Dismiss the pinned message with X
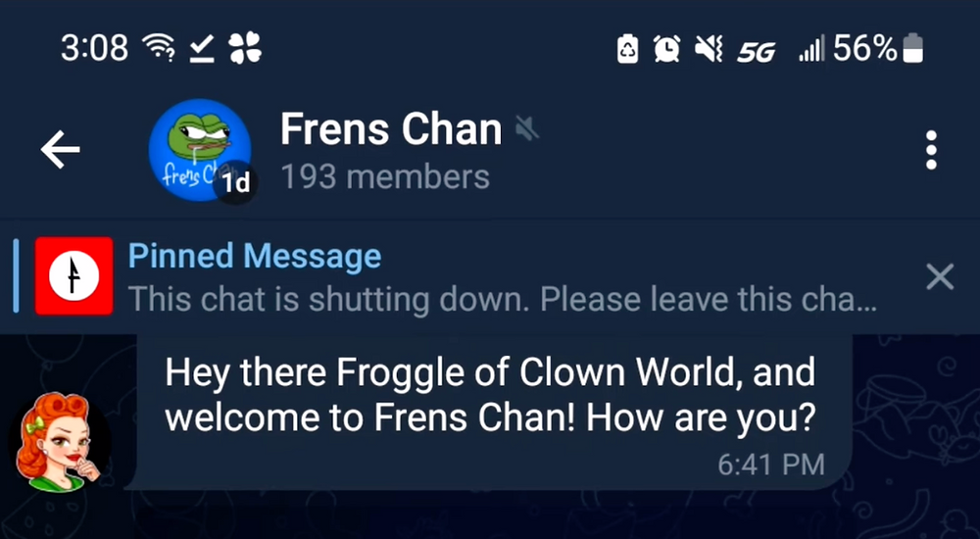This screenshot has width=980, height=539. point(940,276)
